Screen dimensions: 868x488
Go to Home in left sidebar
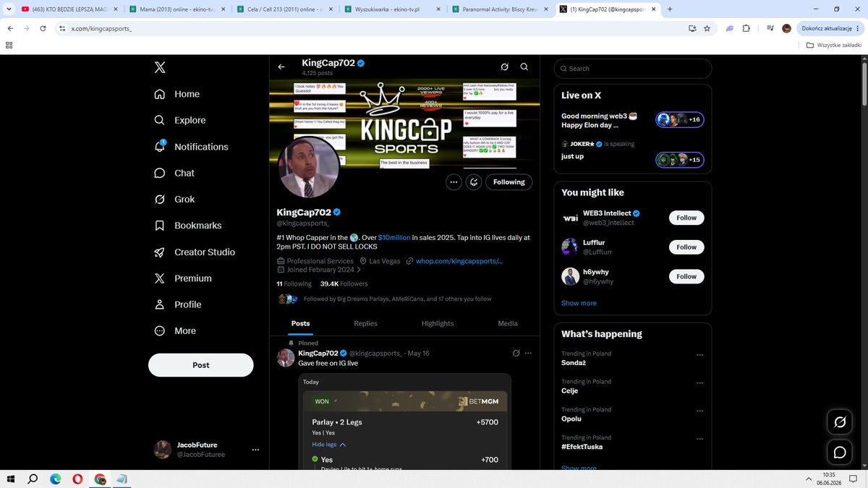pos(177,94)
